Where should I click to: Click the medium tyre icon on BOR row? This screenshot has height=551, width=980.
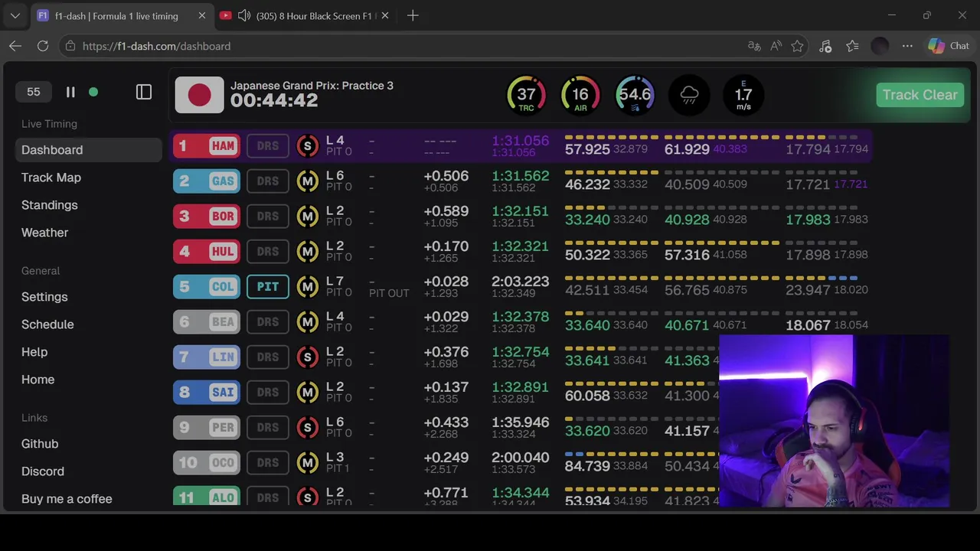(x=308, y=216)
